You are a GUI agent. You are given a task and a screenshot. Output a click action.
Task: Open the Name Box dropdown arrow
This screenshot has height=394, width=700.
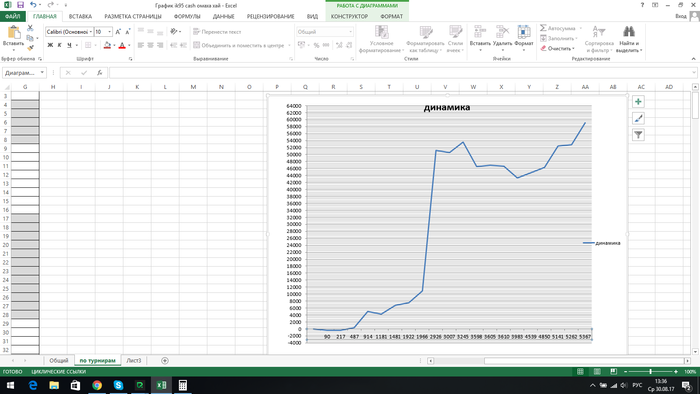(x=42, y=73)
